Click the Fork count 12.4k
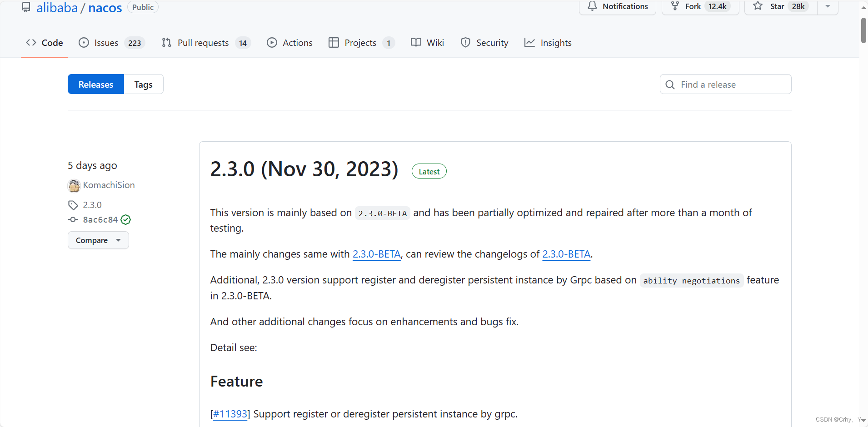This screenshot has width=868, height=427. tap(718, 6)
